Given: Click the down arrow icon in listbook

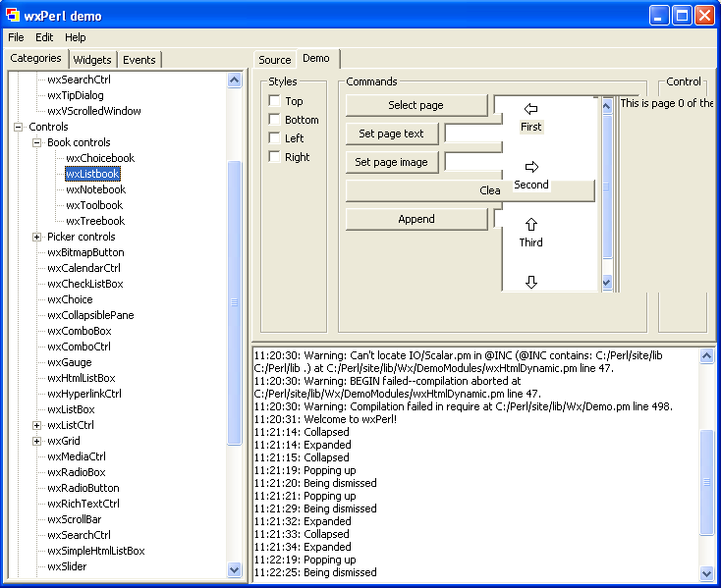Looking at the screenshot, I should click(531, 282).
